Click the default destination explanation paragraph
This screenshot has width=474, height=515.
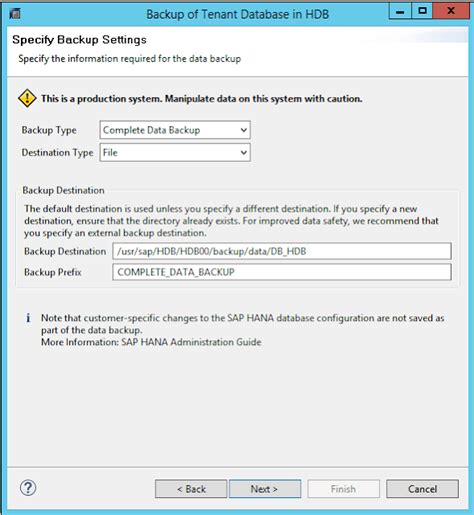coord(231,221)
